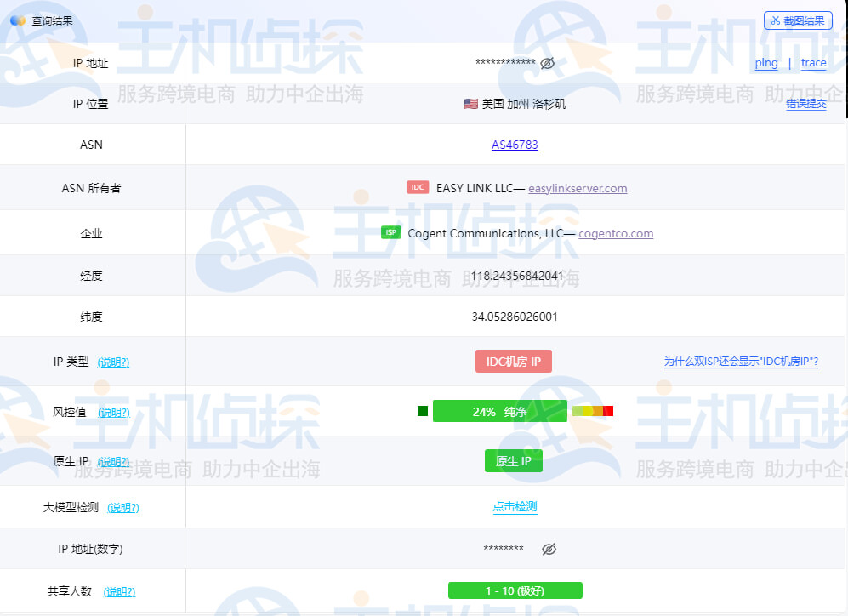Reveal the masked IP via the eye icon
The width and height of the screenshot is (848, 616).
coord(547,63)
